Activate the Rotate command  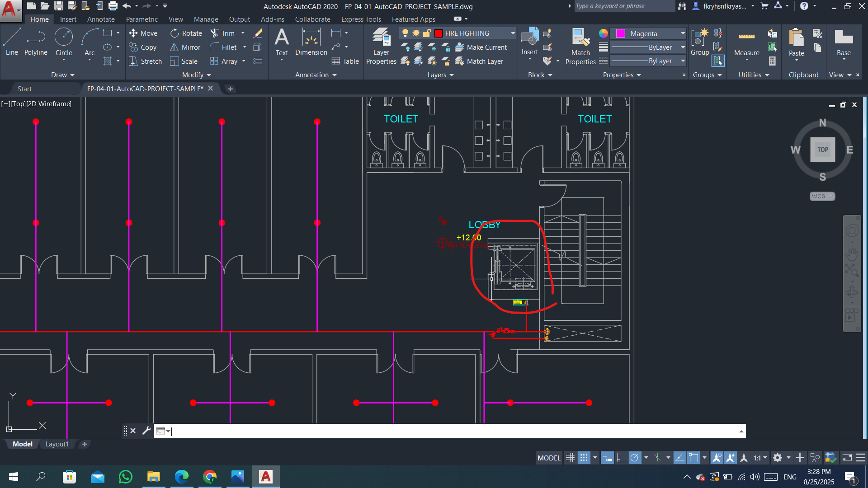tap(186, 33)
